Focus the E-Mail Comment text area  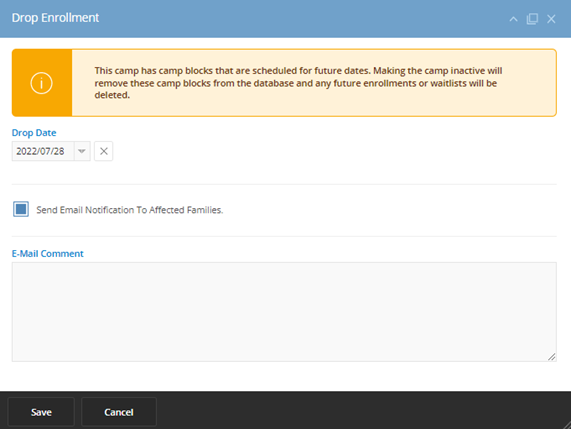pos(284,312)
